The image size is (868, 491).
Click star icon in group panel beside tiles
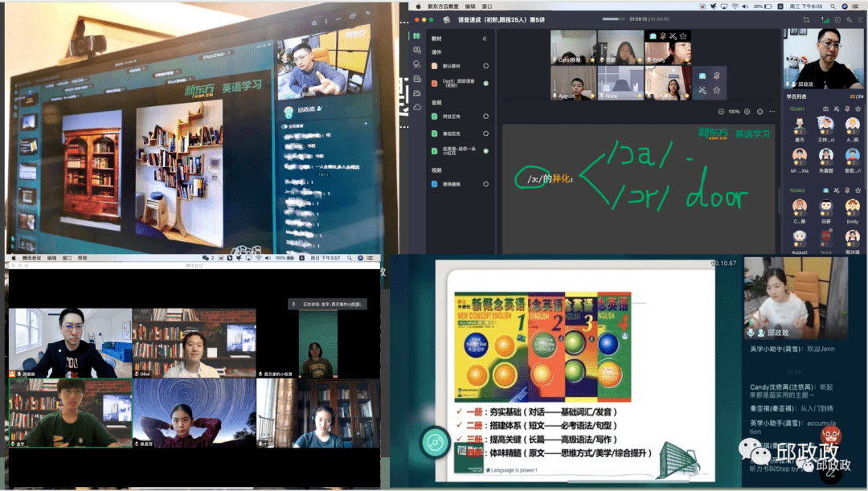click(716, 90)
